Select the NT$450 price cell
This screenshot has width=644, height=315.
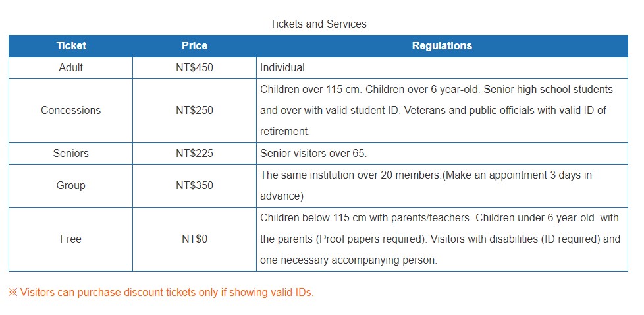pyautogui.click(x=194, y=67)
